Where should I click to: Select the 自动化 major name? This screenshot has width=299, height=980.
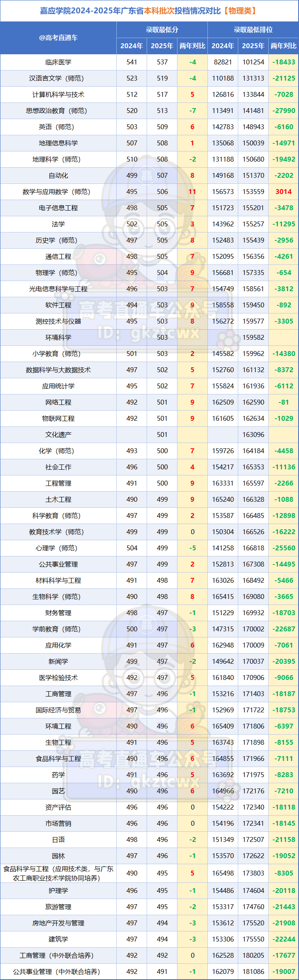pyautogui.click(x=58, y=175)
